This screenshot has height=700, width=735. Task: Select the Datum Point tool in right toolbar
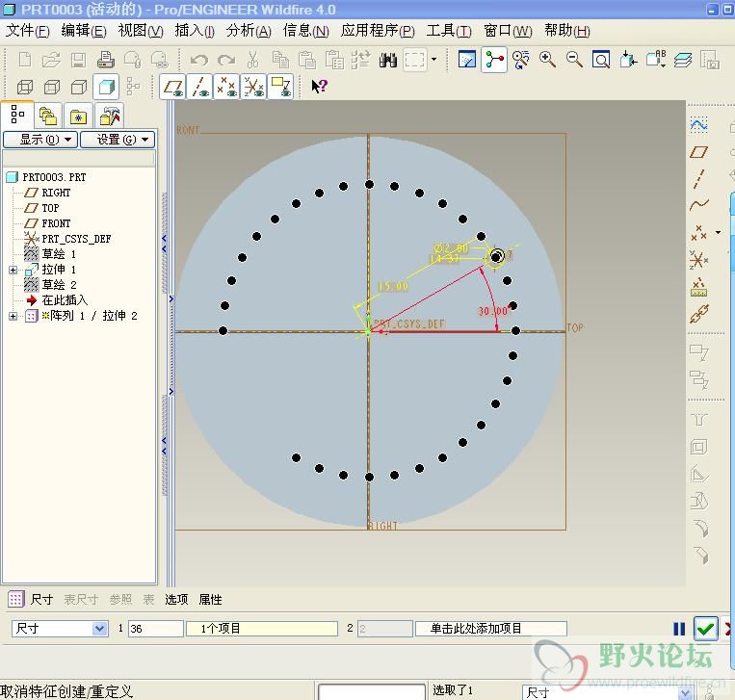(698, 233)
